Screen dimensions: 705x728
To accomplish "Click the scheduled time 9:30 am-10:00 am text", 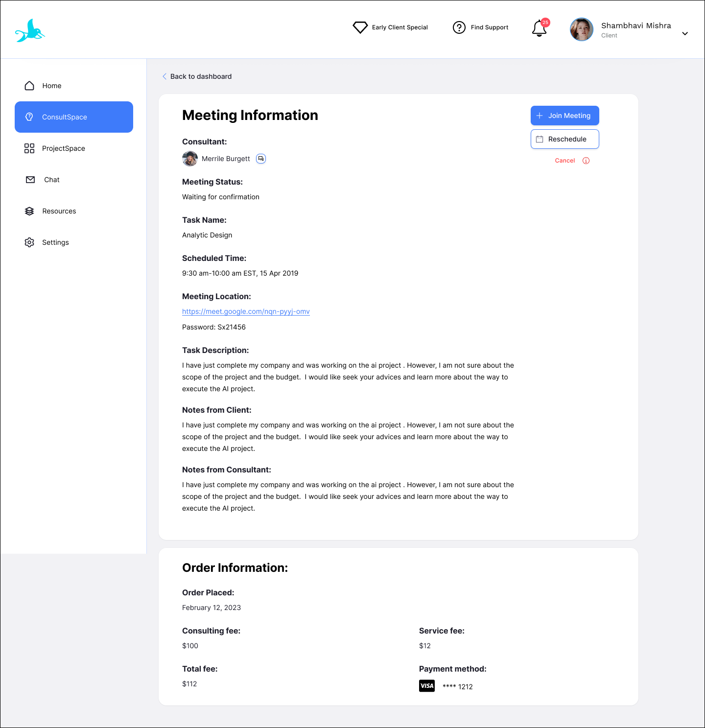I will [240, 273].
